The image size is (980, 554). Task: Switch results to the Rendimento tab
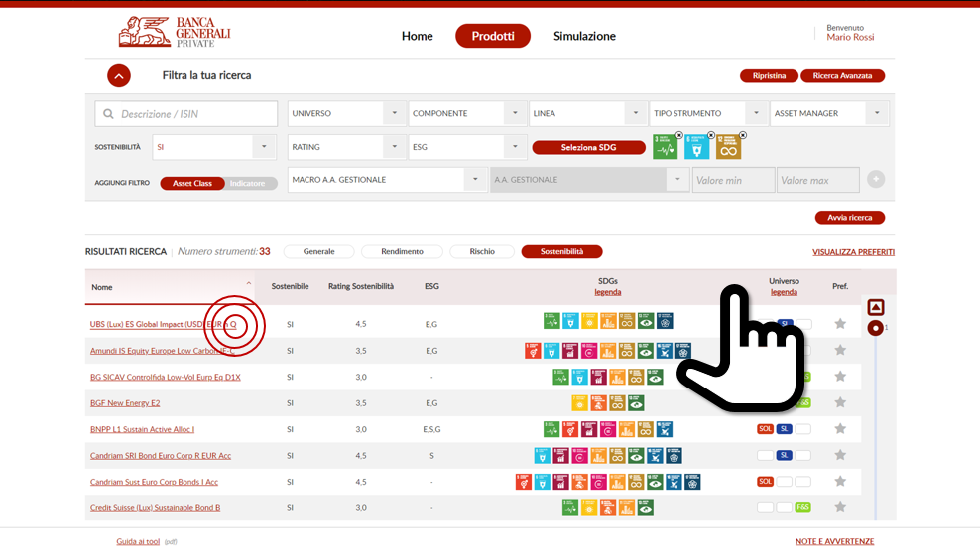coord(402,251)
